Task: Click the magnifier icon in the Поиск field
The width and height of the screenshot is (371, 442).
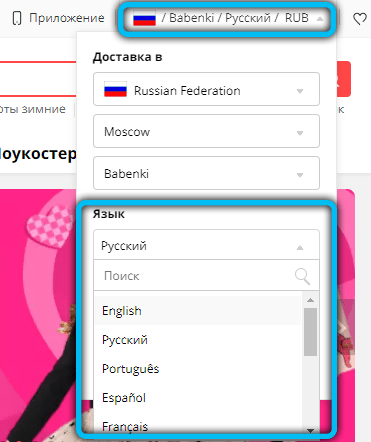Action: 302,276
